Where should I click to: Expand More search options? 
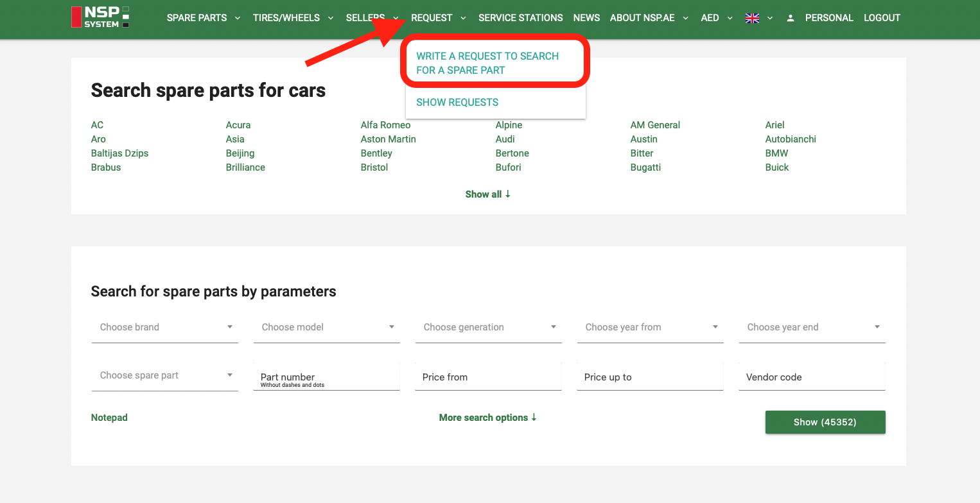[x=487, y=418]
